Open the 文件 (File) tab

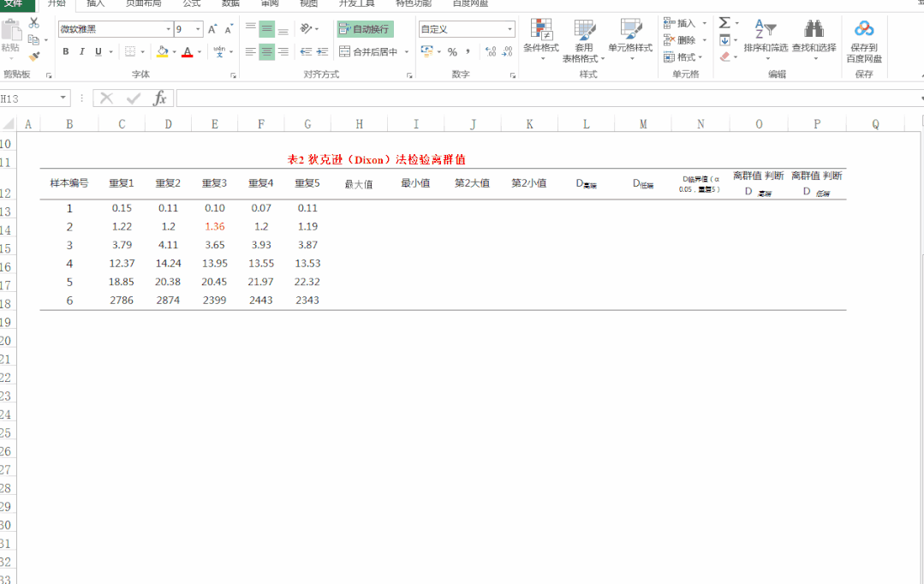(15, 3)
